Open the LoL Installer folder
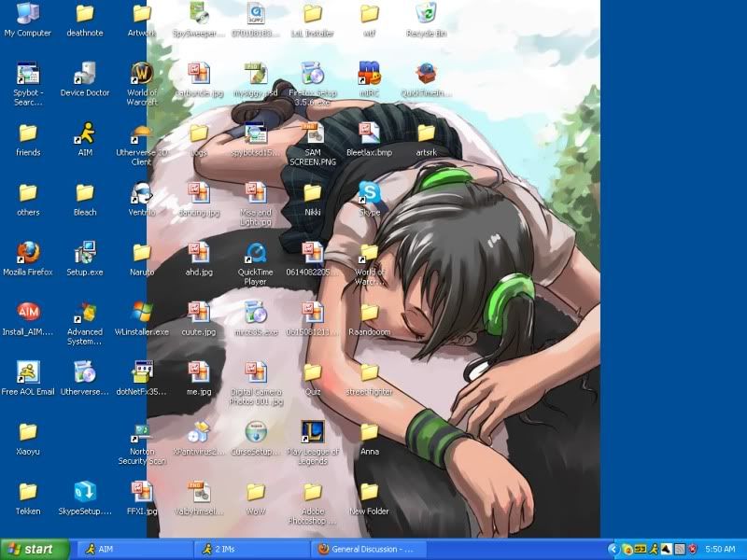747x560 pixels. pyautogui.click(x=313, y=19)
